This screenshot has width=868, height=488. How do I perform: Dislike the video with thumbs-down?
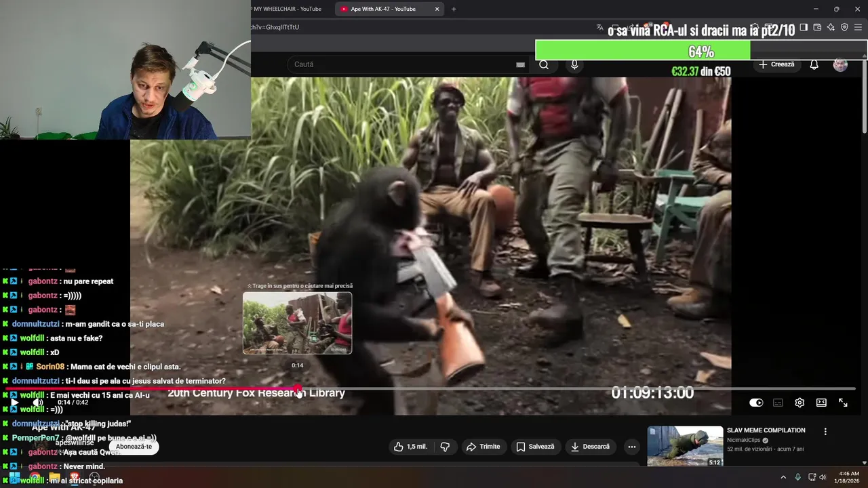tap(445, 447)
